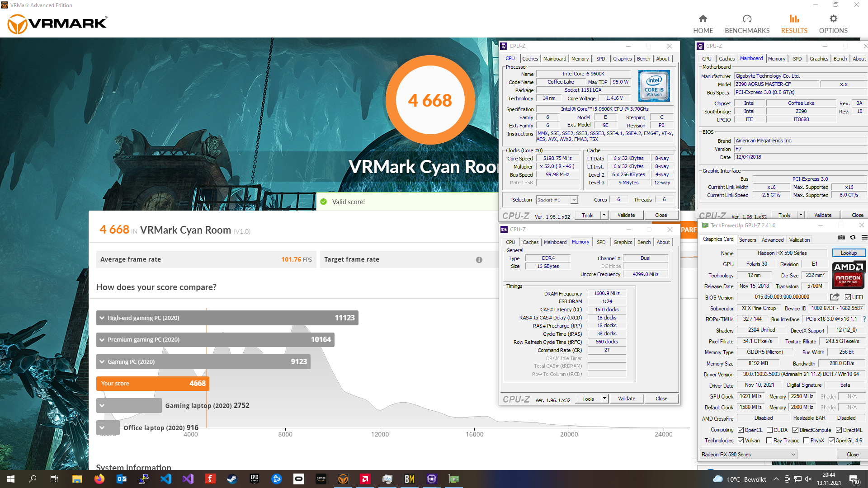Image resolution: width=868 pixels, height=488 pixels.
Task: Switch to Caches tab in CPU-Z CPU window
Action: pyautogui.click(x=530, y=59)
